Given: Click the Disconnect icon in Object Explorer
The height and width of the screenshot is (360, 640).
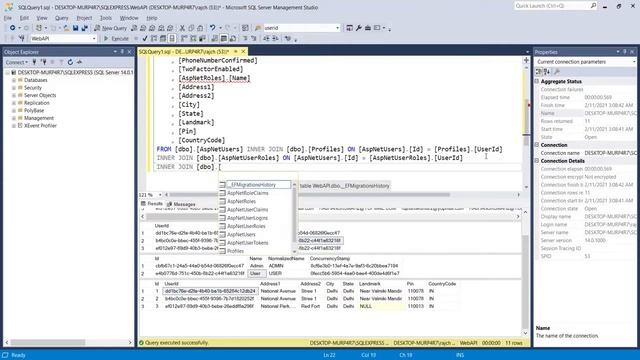Looking at the screenshot, I should coord(43,62).
